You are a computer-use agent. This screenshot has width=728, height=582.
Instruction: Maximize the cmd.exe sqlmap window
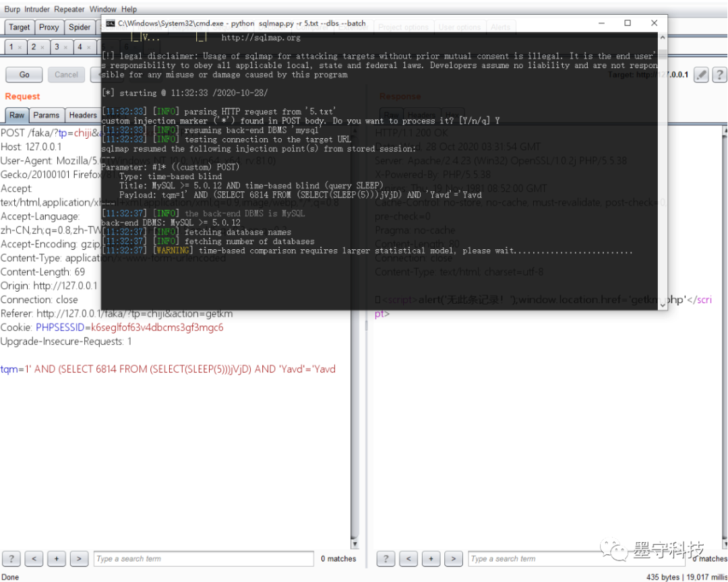point(628,23)
